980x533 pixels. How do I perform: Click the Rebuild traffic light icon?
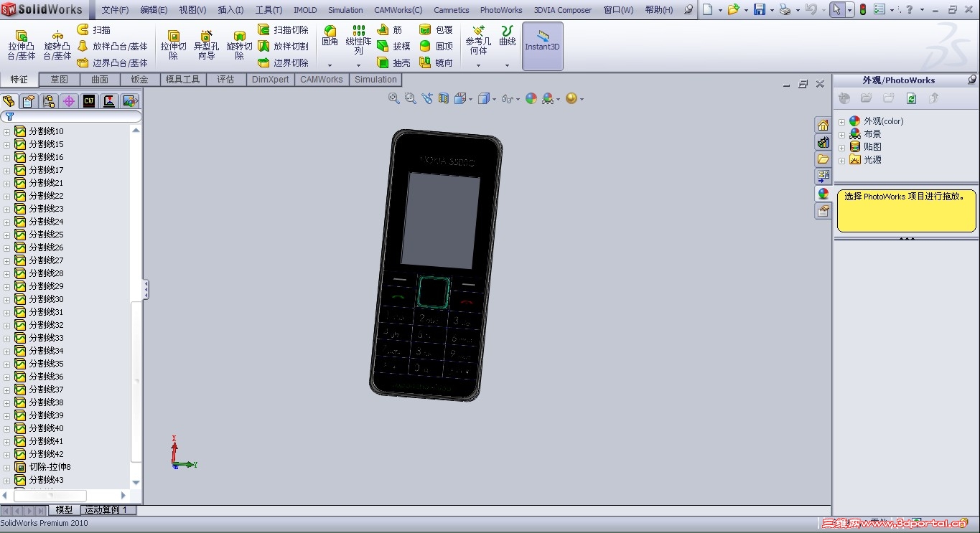862,10
